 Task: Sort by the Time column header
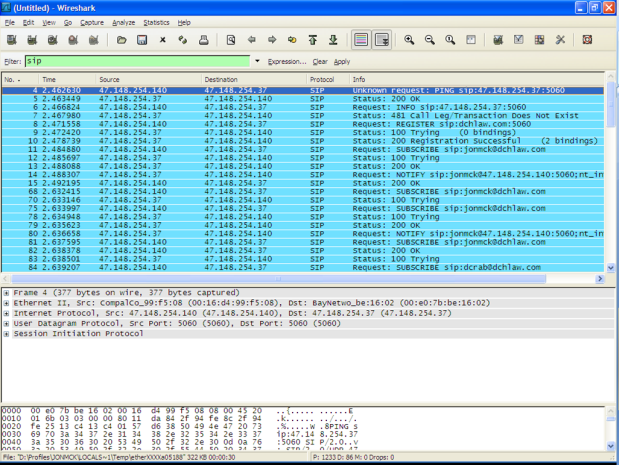(67, 79)
